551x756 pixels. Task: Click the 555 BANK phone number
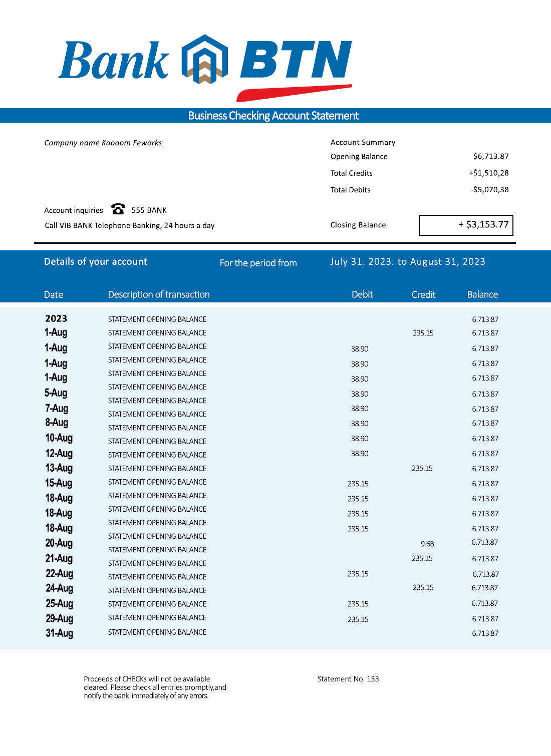(149, 210)
